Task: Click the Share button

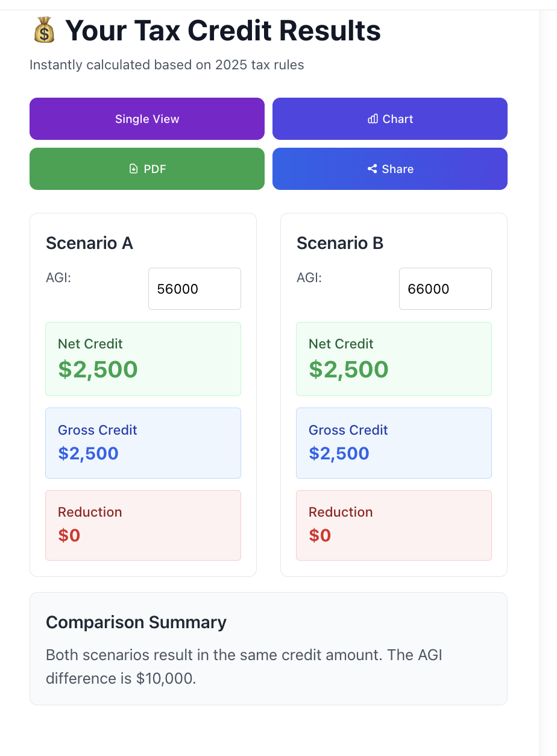Action: click(390, 169)
